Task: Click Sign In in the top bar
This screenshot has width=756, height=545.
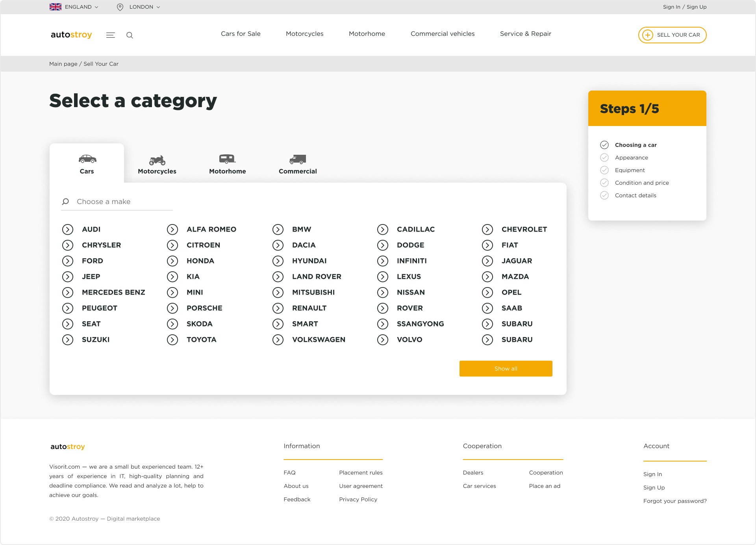Action: pos(671,7)
